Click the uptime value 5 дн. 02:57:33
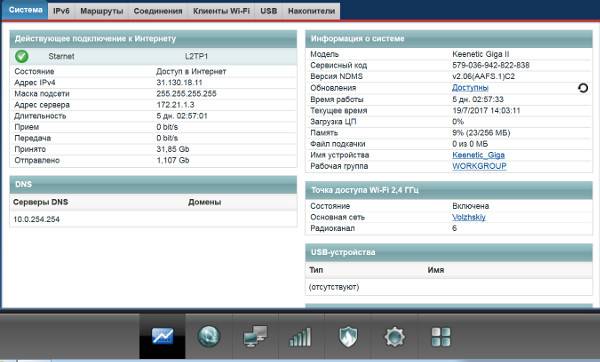Viewport: 600px width, 362px height. [x=478, y=99]
